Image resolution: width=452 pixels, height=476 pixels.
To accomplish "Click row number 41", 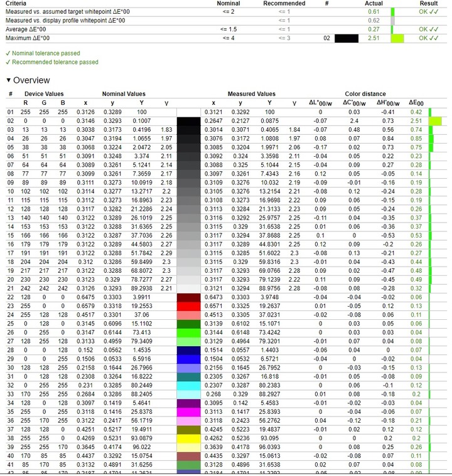I will (x=11, y=465).
